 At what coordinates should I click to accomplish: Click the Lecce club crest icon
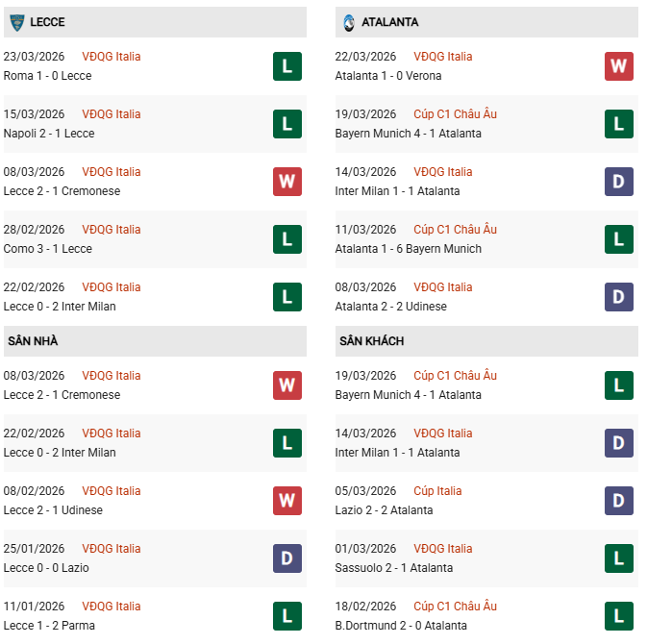pos(16,21)
